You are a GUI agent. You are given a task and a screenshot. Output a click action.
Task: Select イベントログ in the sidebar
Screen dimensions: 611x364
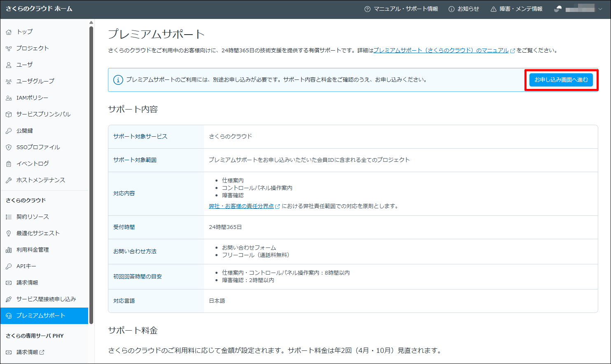coord(33,164)
